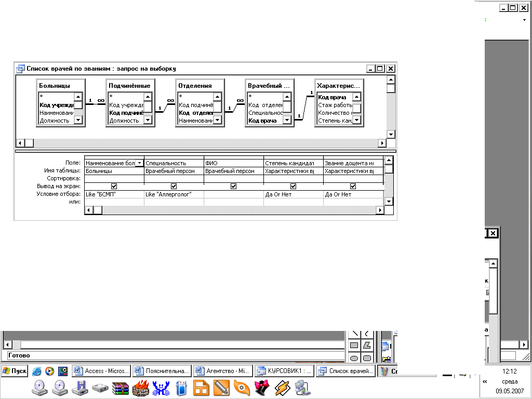Screen dimensions: 532x399
Task: Launch the red bow tie icon
Action: (x=262, y=388)
